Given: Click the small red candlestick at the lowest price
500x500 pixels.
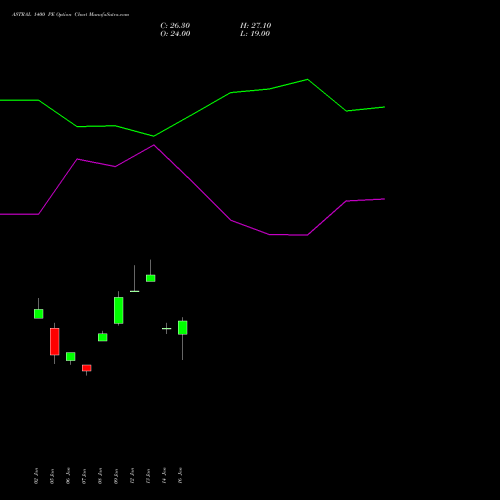Looking at the screenshot, I should (87, 368).
